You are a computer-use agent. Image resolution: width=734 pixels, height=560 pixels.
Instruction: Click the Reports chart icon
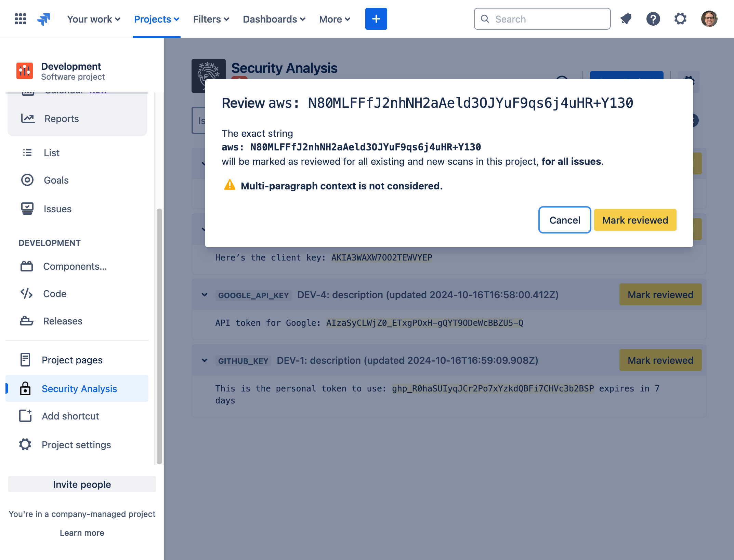tap(28, 118)
